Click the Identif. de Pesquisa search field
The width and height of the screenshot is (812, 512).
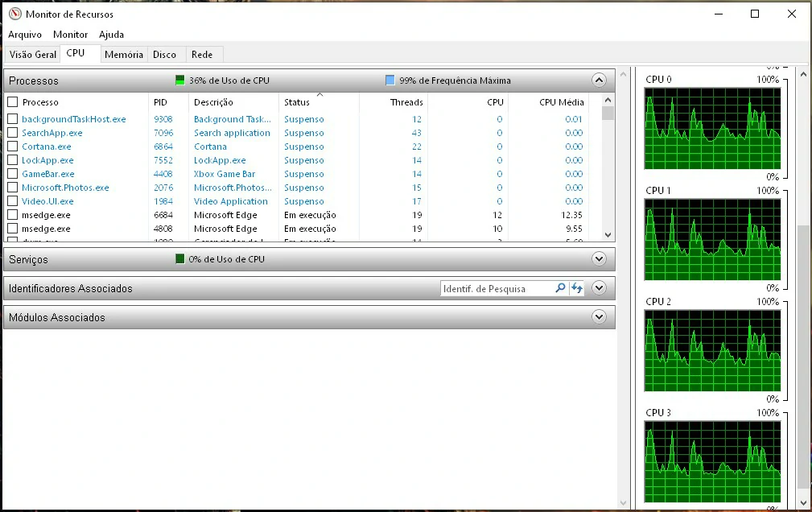(497, 289)
